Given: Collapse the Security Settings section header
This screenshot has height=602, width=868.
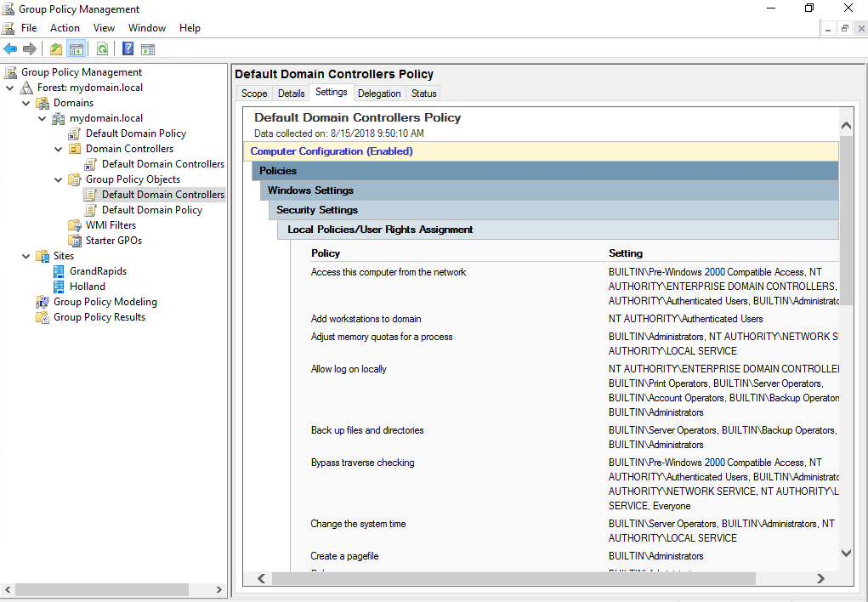Looking at the screenshot, I should (317, 210).
